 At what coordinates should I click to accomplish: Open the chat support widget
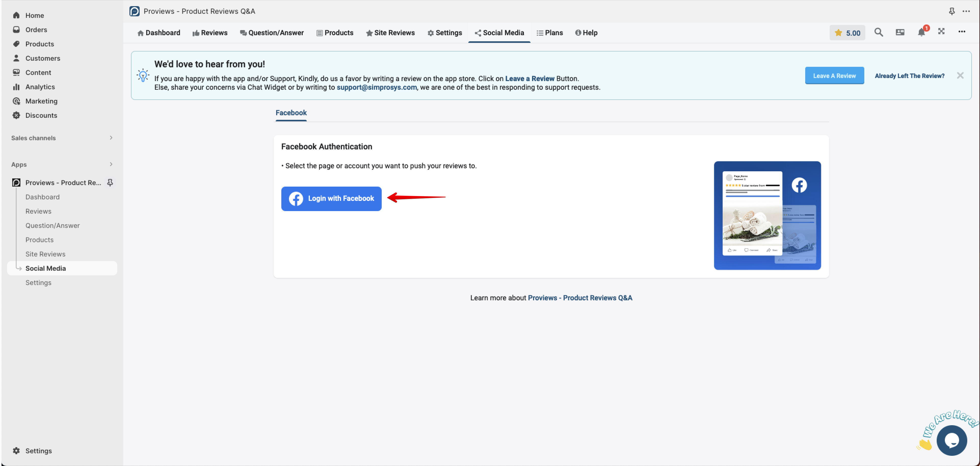[951, 440]
